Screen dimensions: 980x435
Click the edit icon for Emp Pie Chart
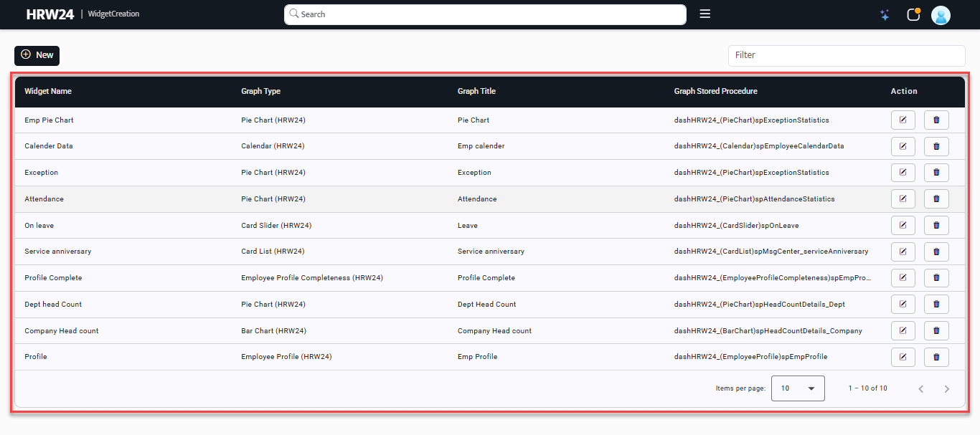coord(903,120)
